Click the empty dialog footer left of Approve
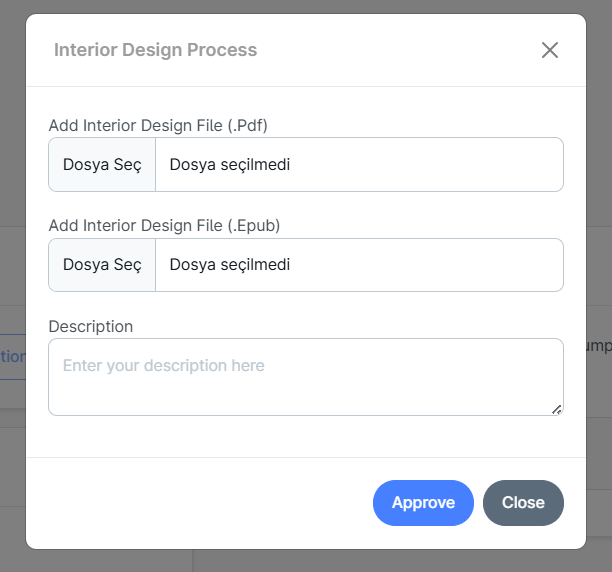Viewport: 612px width, 572px height. 200,503
